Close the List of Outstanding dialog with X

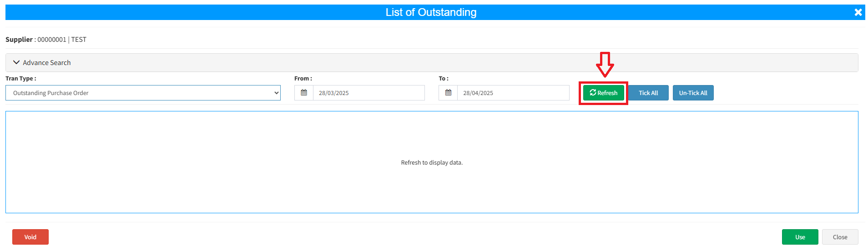coord(858,12)
